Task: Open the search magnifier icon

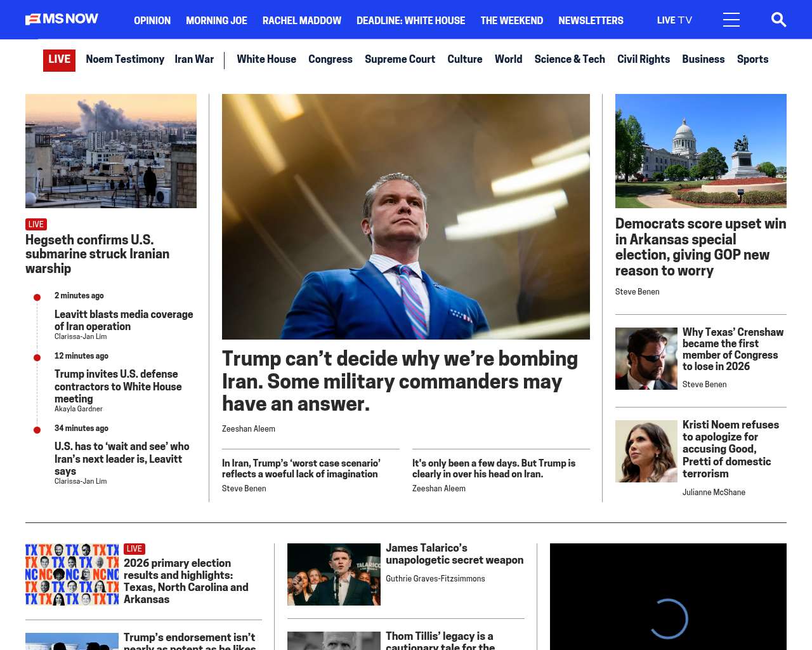Action: (778, 20)
